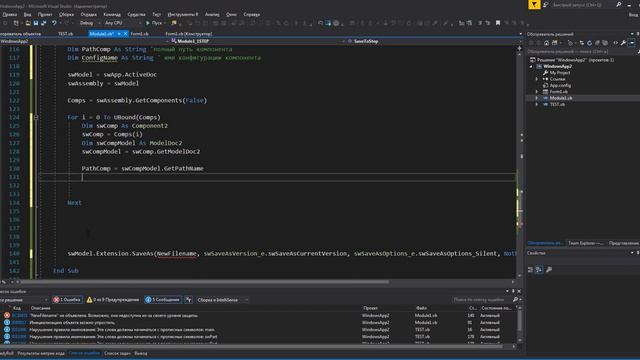The image size is (640, 360).
Task: Click the bookmark icon in the toolbar
Action: pos(498,23)
